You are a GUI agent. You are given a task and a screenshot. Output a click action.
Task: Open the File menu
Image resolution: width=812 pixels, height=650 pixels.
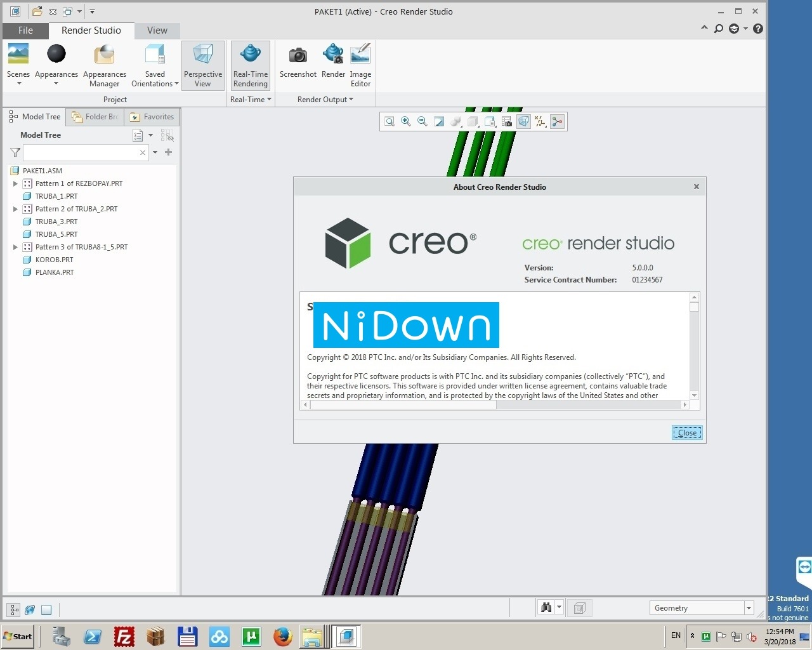(x=25, y=30)
